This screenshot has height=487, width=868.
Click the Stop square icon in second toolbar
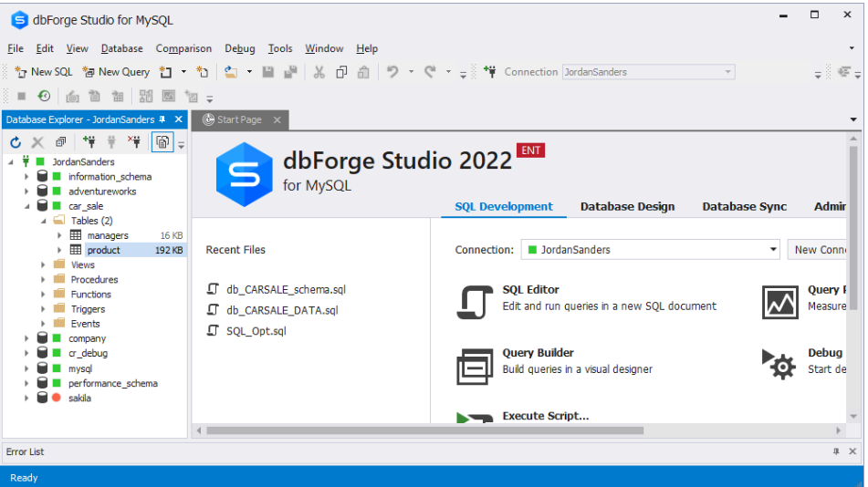pos(22,97)
